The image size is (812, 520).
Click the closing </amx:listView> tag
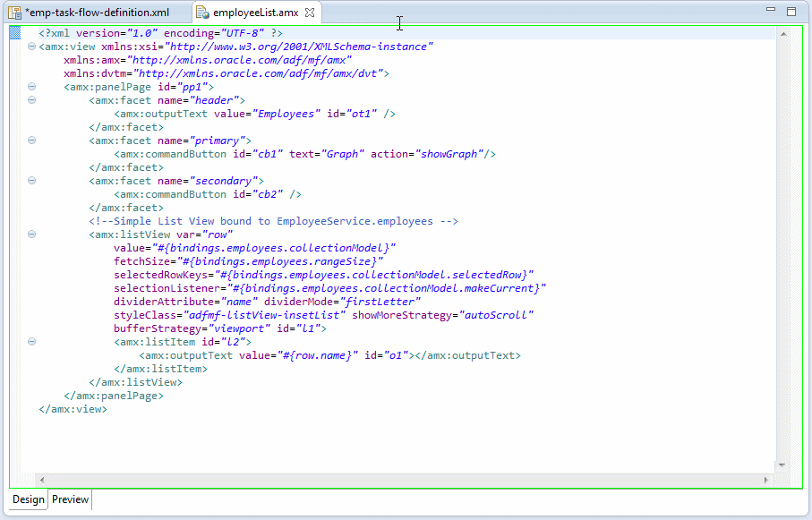point(136,382)
